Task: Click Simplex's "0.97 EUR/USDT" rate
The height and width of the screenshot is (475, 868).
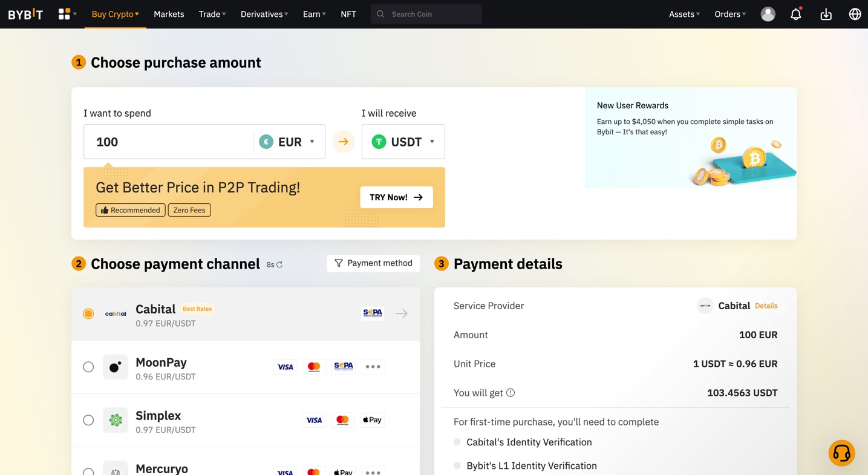Action: (166, 430)
